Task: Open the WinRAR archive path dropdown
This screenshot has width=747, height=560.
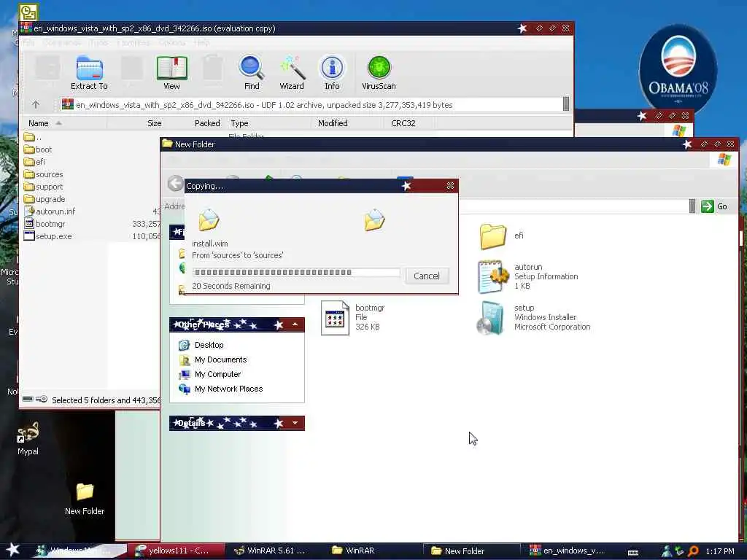Action: (x=566, y=104)
